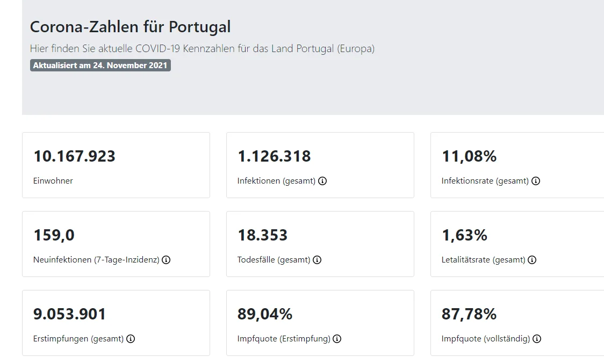
Task: Click the Aktualisiert am 24. November 2021 badge
Action: pyautogui.click(x=100, y=65)
